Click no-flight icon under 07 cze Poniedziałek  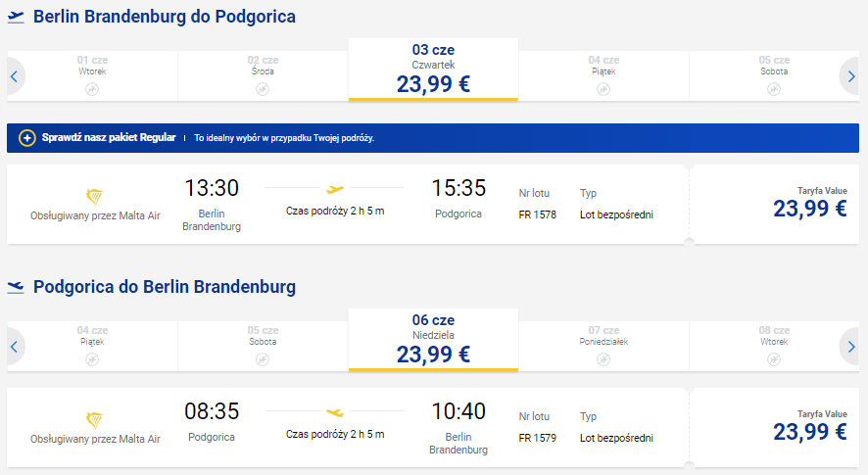[603, 359]
